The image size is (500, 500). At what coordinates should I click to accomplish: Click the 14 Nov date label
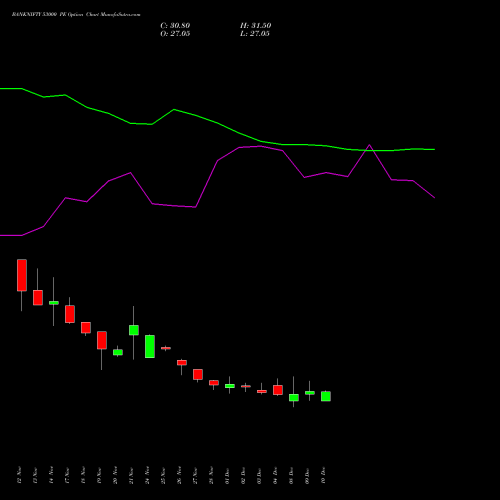pos(51,475)
